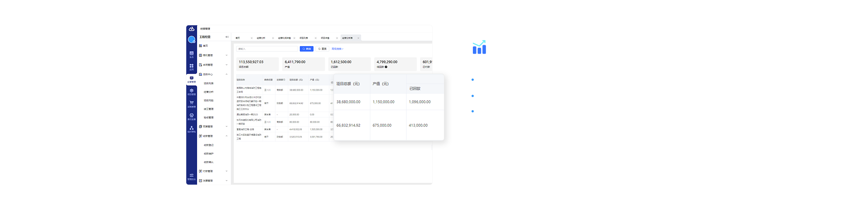Click the 1,096,000.00 value in the zoomed popup
Screen dimensions: 868x209
420,102
